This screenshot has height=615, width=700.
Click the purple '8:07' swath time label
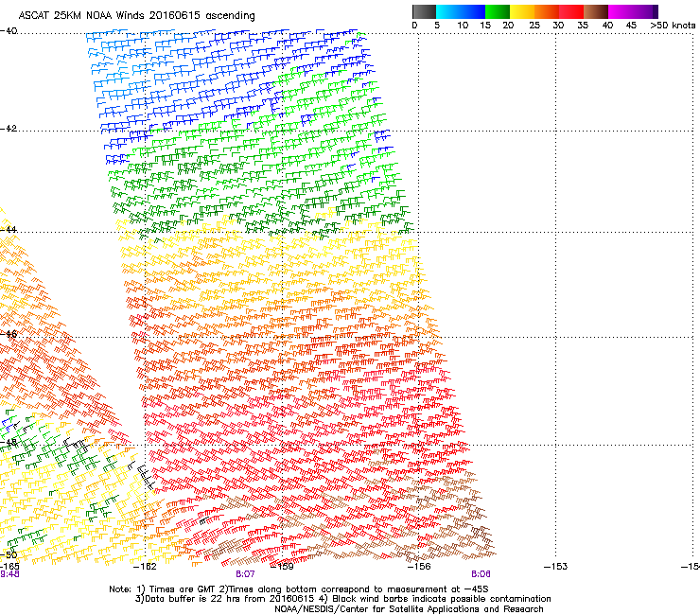[245, 574]
